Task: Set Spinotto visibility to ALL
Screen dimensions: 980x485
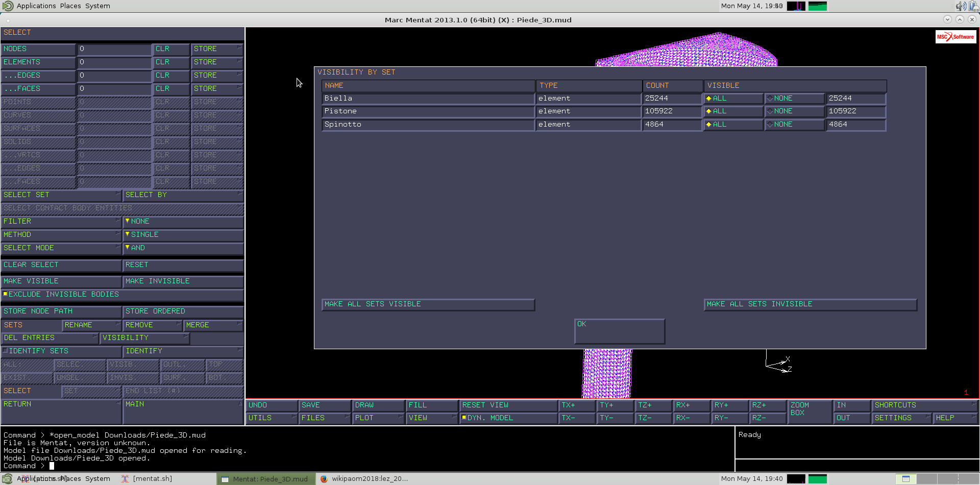Action: coord(733,125)
